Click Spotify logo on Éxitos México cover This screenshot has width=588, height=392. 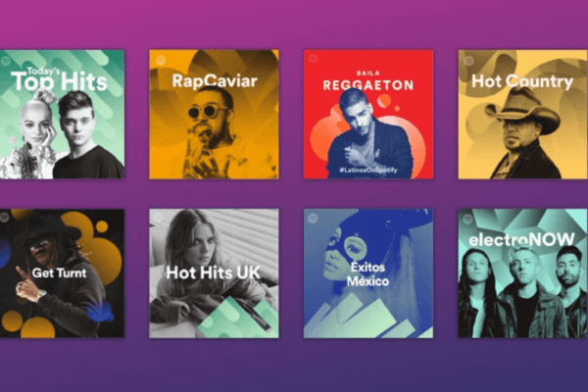(x=313, y=218)
